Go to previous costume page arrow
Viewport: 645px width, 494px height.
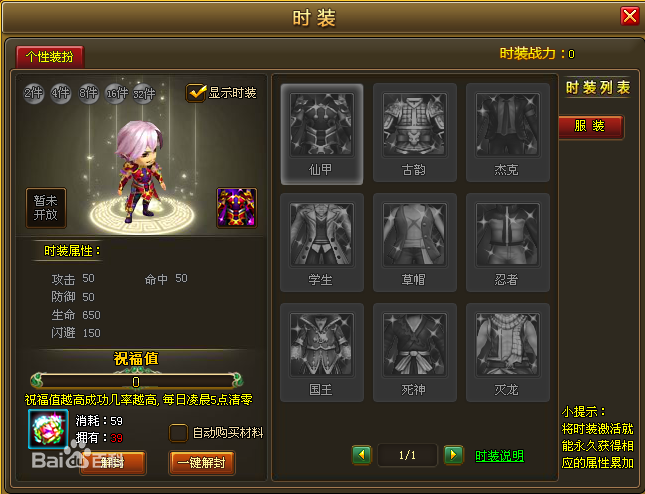[x=362, y=455]
